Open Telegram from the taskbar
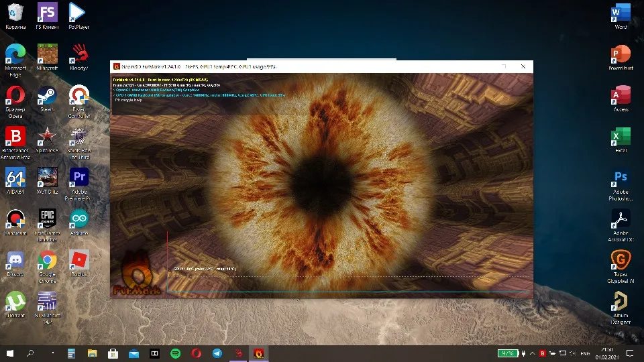 point(217,353)
